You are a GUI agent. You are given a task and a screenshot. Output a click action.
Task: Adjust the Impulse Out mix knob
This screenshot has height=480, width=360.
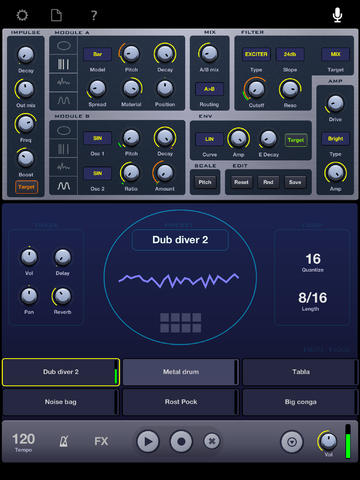tap(25, 89)
